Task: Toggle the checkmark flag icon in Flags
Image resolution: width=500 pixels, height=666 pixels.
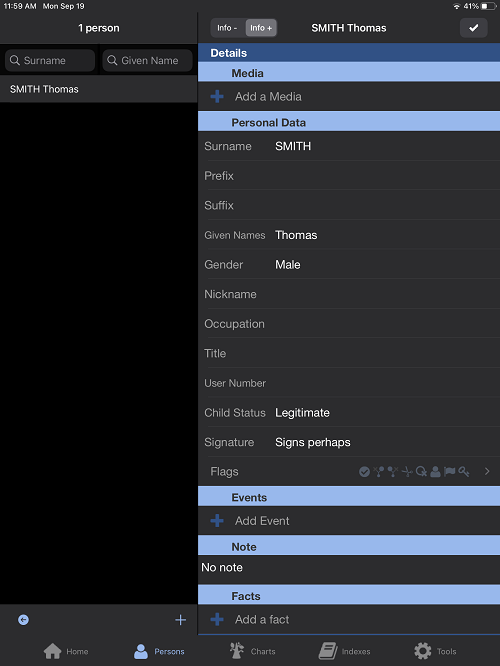Action: click(x=364, y=471)
